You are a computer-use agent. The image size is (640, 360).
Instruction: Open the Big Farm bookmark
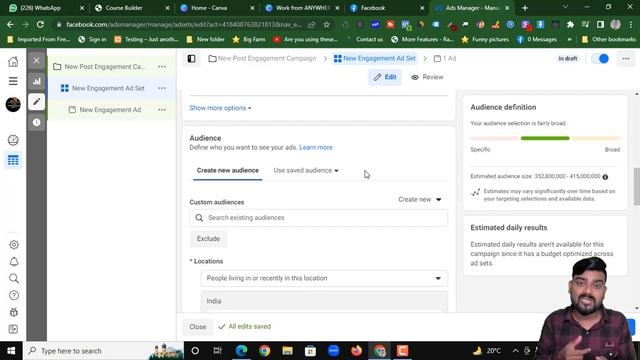[249, 40]
